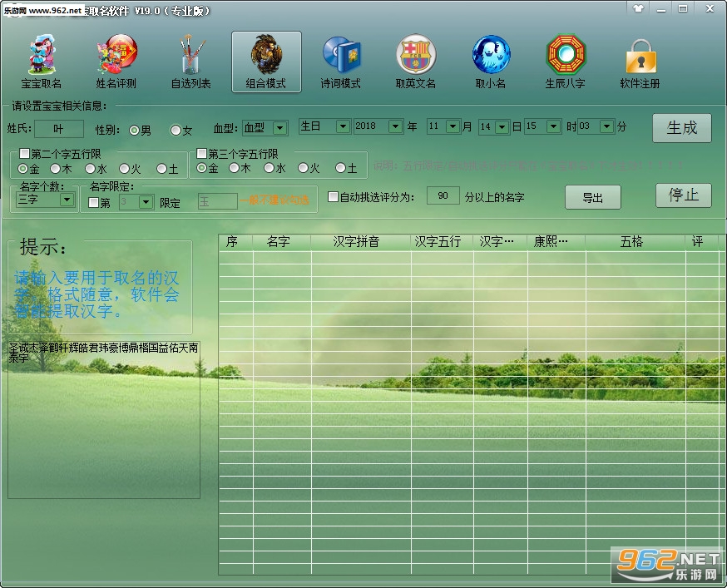Sort by the 汉字拼音 column header
The width and height of the screenshot is (727, 588).
tap(361, 241)
